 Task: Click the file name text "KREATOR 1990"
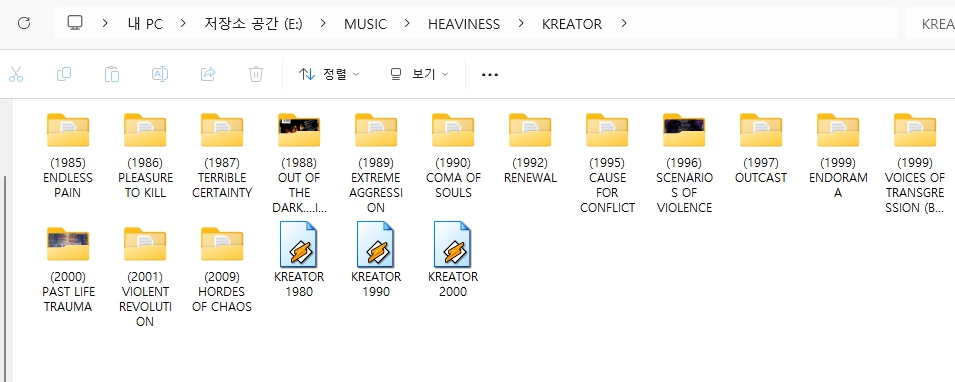click(376, 284)
